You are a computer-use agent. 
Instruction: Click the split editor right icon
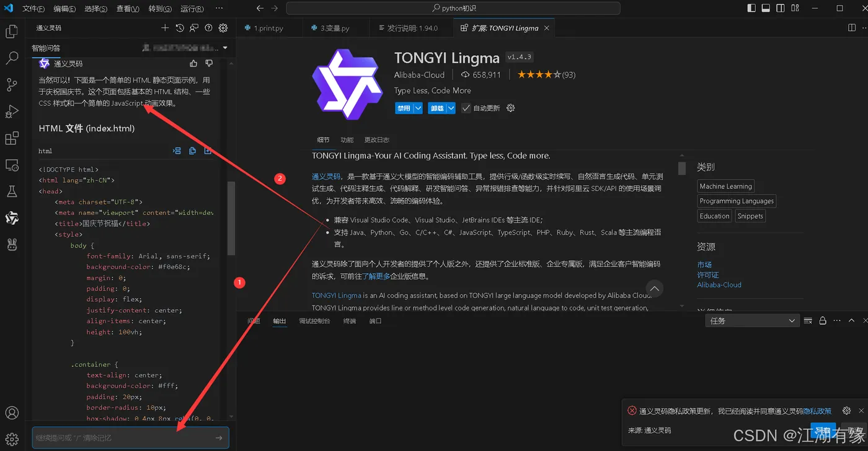tap(852, 28)
